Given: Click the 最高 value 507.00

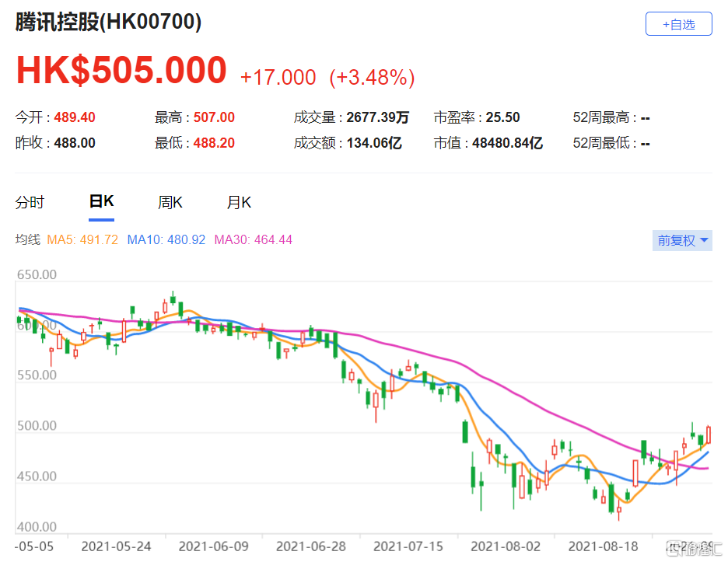Looking at the screenshot, I should click(214, 117).
